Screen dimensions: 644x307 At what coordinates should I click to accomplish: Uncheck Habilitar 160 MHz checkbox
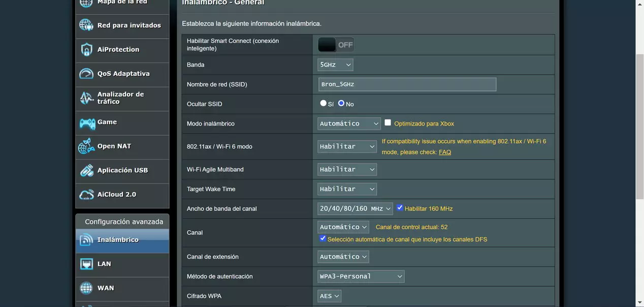pos(400,208)
